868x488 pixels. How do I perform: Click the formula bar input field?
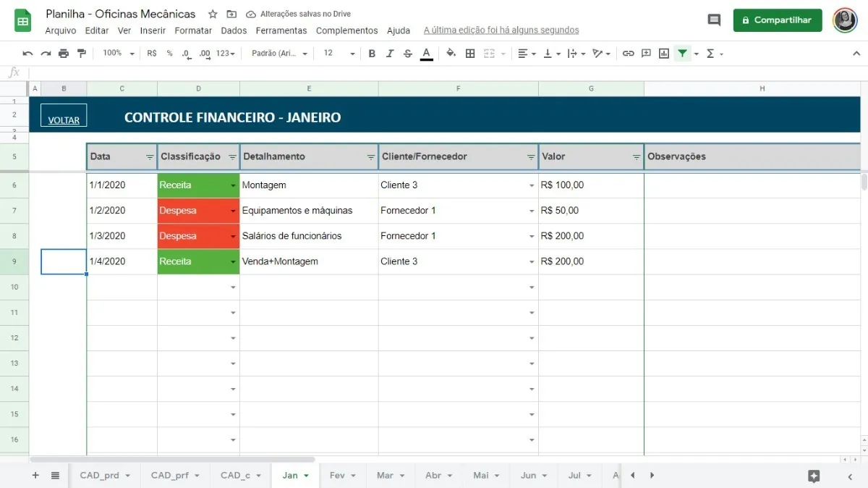434,72
